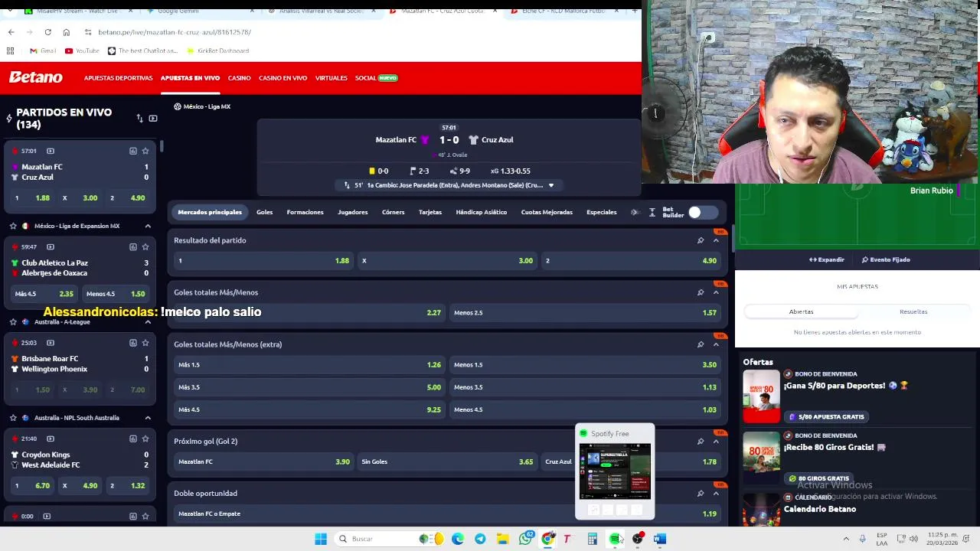Toggle live streaming filter in Partidos en Vivo
This screenshot has height=551, width=980.
pyautogui.click(x=152, y=119)
